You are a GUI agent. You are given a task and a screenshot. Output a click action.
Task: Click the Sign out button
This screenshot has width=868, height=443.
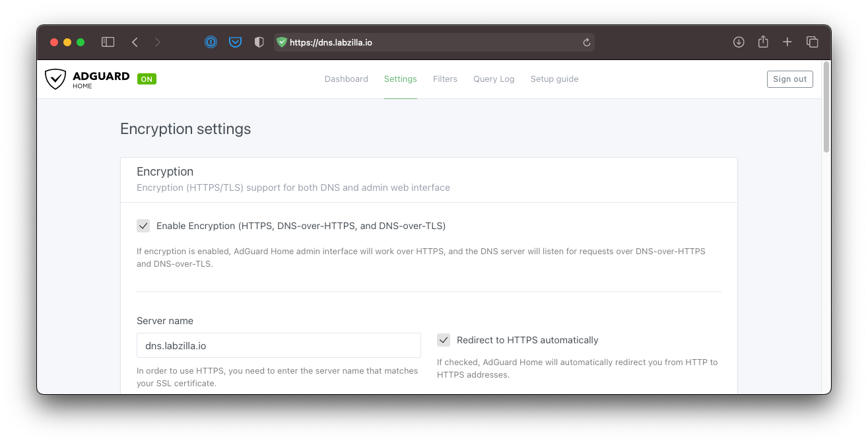789,79
